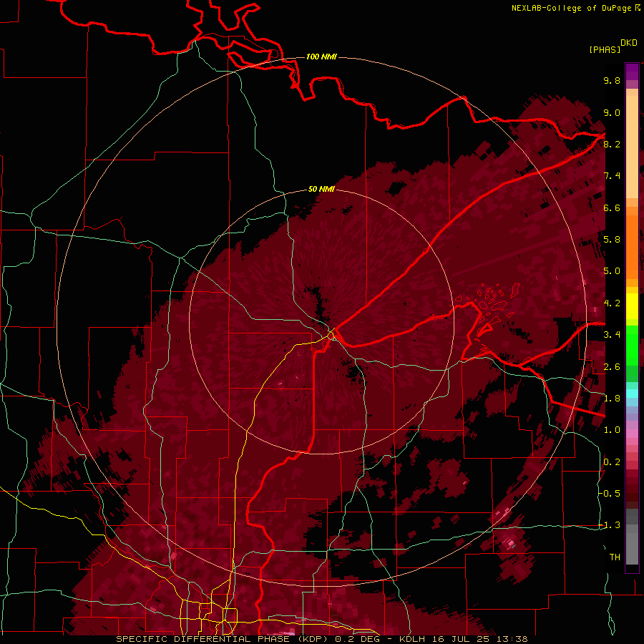The height and width of the screenshot is (644, 644).
Task: Click the 100 NMI range ring label
Action: pyautogui.click(x=321, y=57)
